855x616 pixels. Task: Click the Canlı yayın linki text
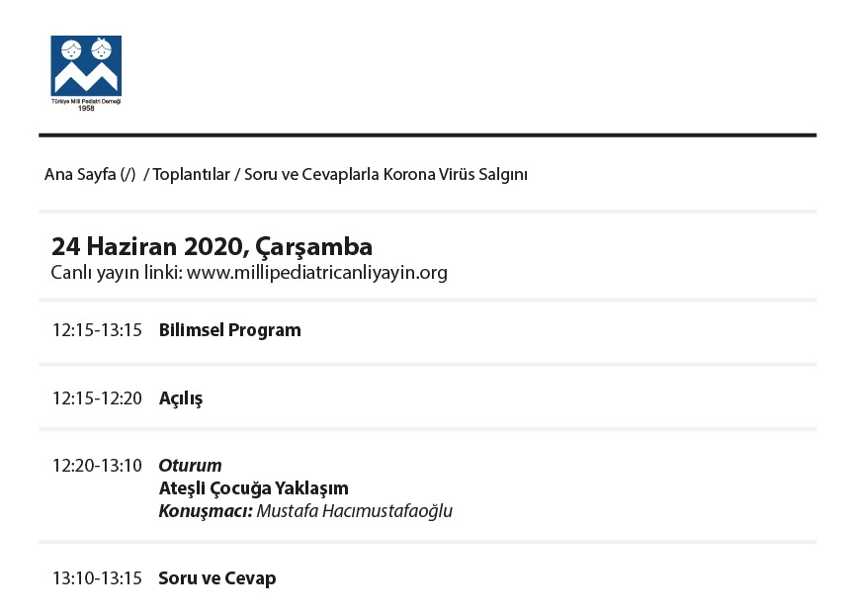pyautogui.click(x=115, y=272)
